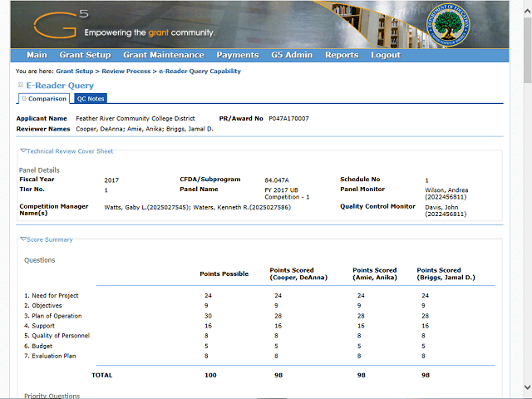The image size is (532, 399).
Task: Switch to the QC Notes tab
Action: 91,99
